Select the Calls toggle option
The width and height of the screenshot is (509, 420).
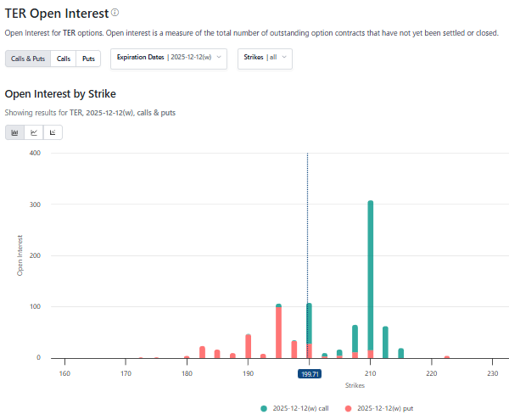click(64, 59)
